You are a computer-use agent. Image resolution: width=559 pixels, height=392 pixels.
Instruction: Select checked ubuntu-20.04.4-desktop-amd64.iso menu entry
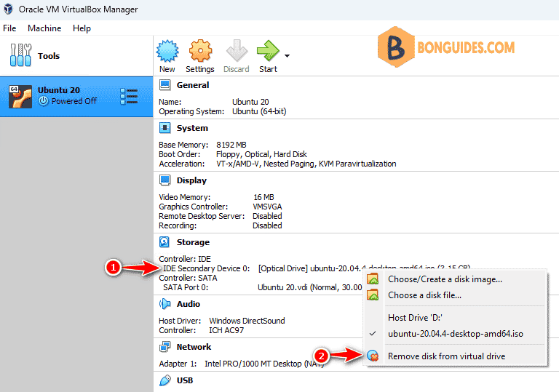click(455, 334)
